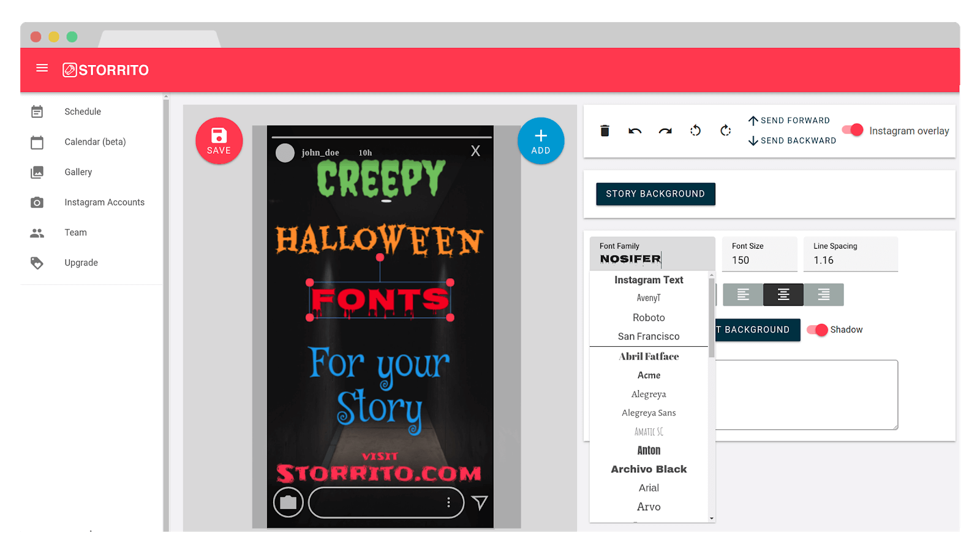980x552 pixels.
Task: Delete selected element with trash icon
Action: tap(605, 130)
